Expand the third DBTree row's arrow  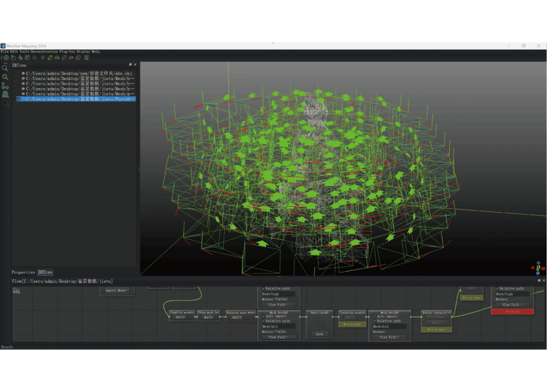coord(14,84)
